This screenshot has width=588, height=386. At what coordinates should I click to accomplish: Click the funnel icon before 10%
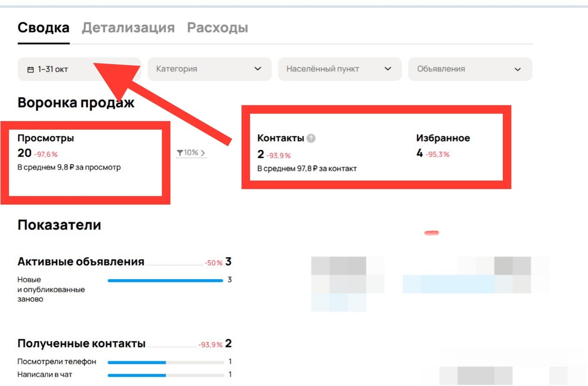pyautogui.click(x=180, y=153)
